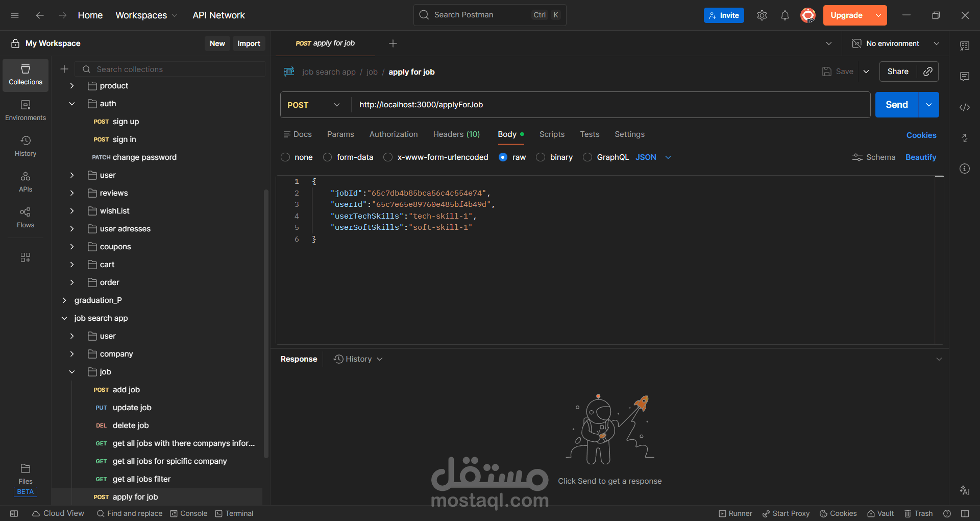Screen dimensions: 980x521
Task: Expand the company folder
Action: point(72,354)
